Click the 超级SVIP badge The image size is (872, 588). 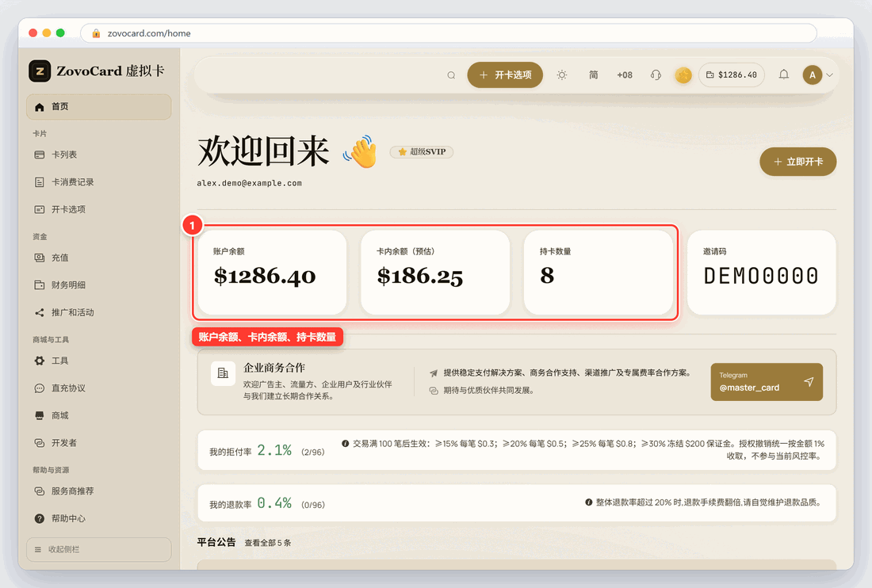pos(422,151)
